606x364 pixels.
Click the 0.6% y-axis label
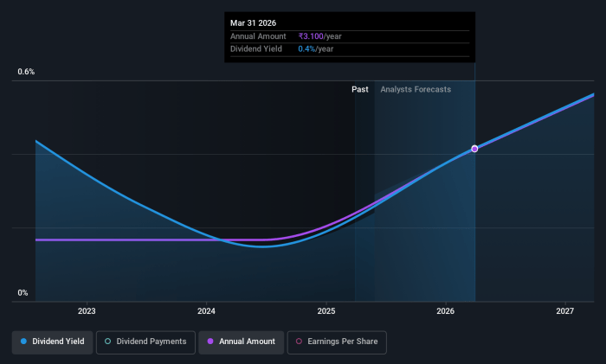click(26, 72)
